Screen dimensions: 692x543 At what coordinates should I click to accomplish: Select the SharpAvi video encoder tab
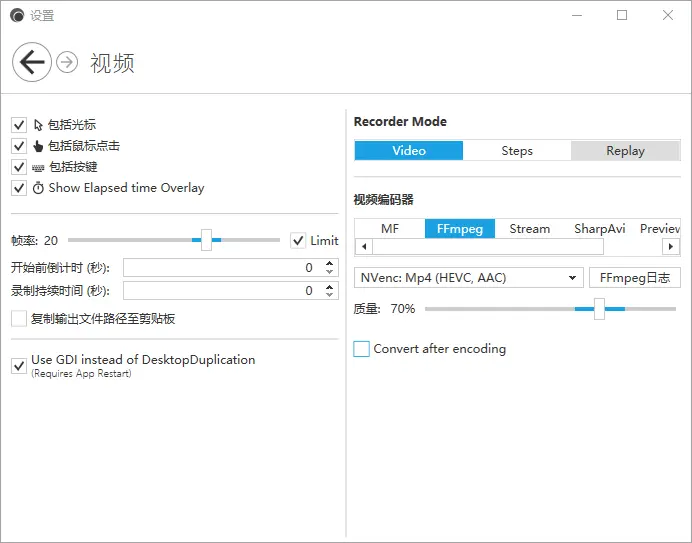599,229
